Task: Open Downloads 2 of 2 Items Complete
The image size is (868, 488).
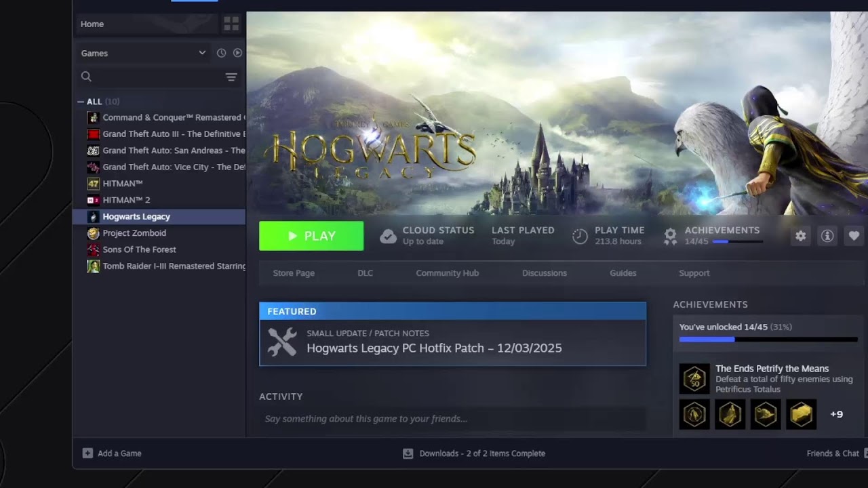Action: pyautogui.click(x=482, y=453)
